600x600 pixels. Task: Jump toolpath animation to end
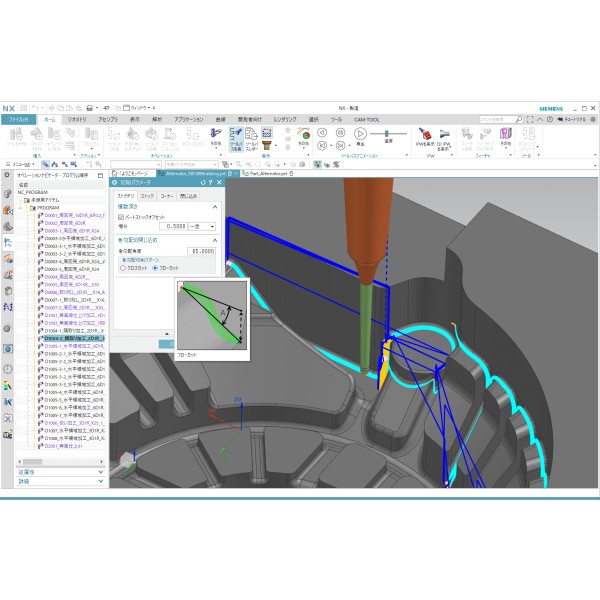340,146
